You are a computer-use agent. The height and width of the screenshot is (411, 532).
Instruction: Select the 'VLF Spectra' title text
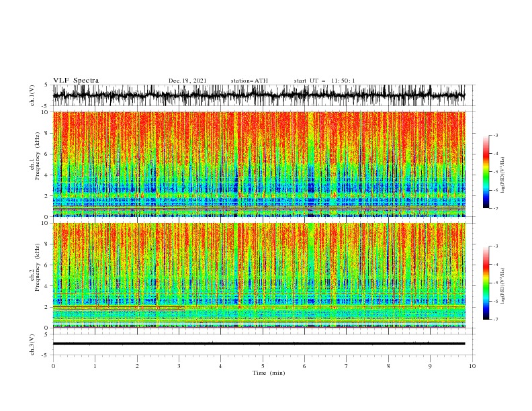pyautogui.click(x=76, y=81)
